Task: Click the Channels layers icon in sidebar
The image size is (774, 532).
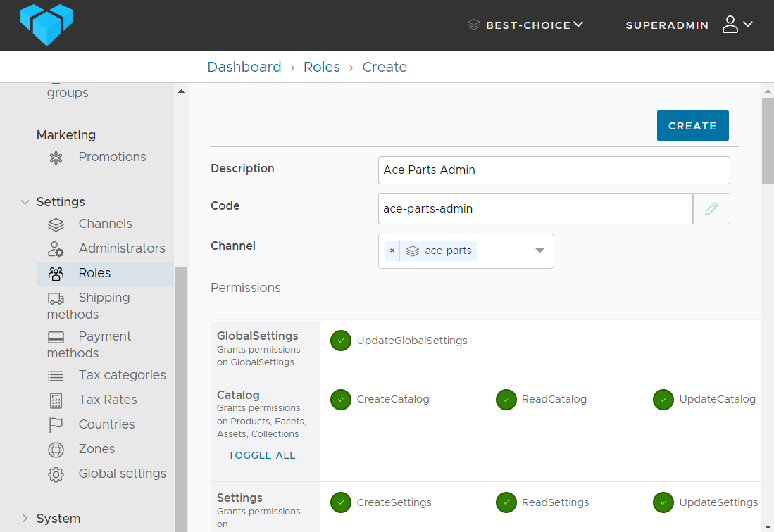Action: tap(56, 224)
